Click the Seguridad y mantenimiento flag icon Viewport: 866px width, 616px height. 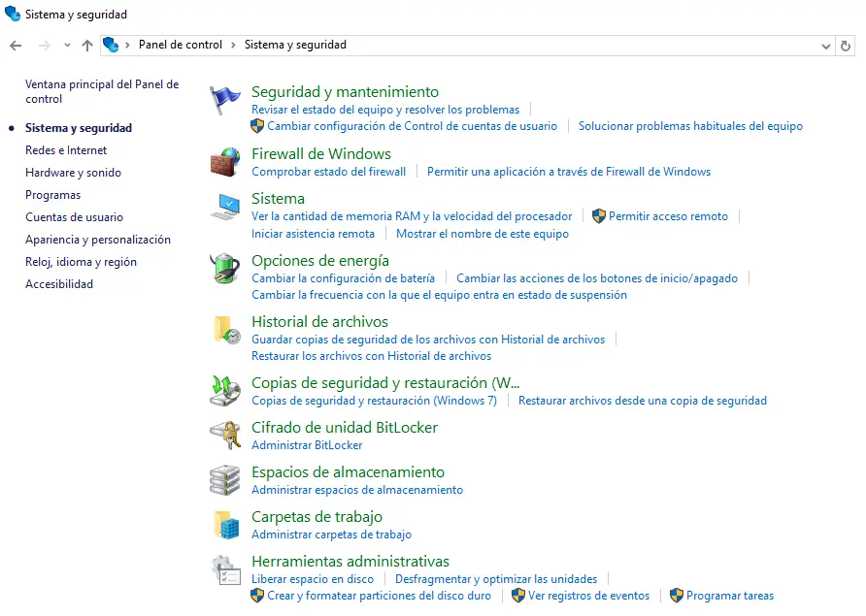pyautogui.click(x=225, y=99)
